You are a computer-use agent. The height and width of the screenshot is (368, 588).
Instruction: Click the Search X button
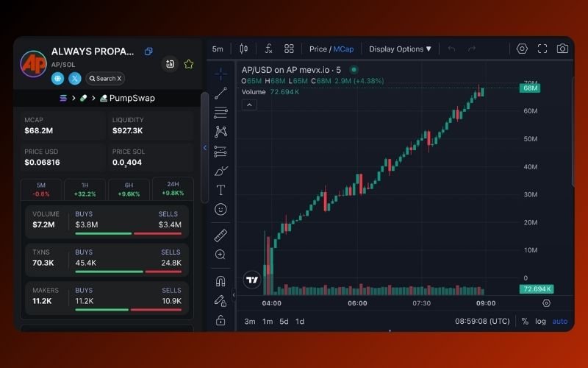coord(105,79)
